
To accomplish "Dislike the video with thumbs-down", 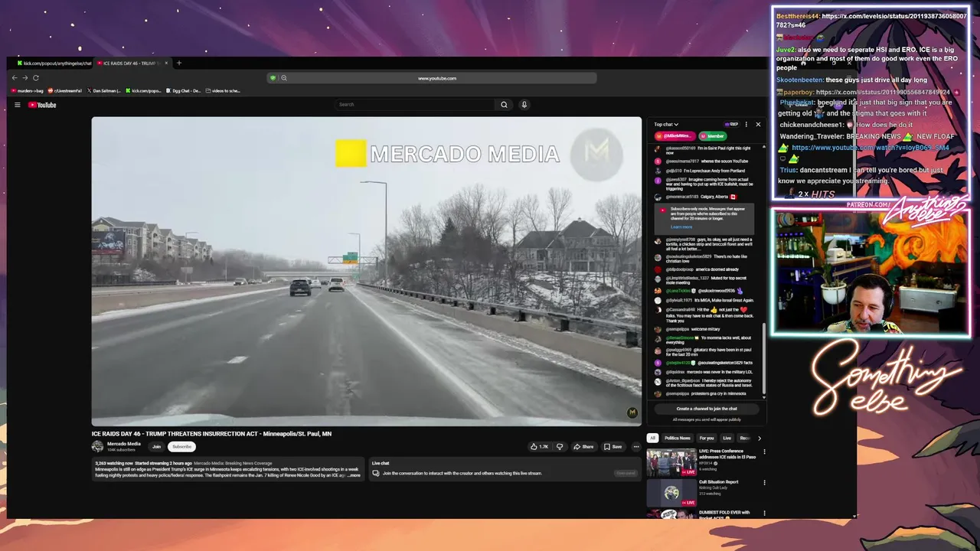I will pos(560,447).
